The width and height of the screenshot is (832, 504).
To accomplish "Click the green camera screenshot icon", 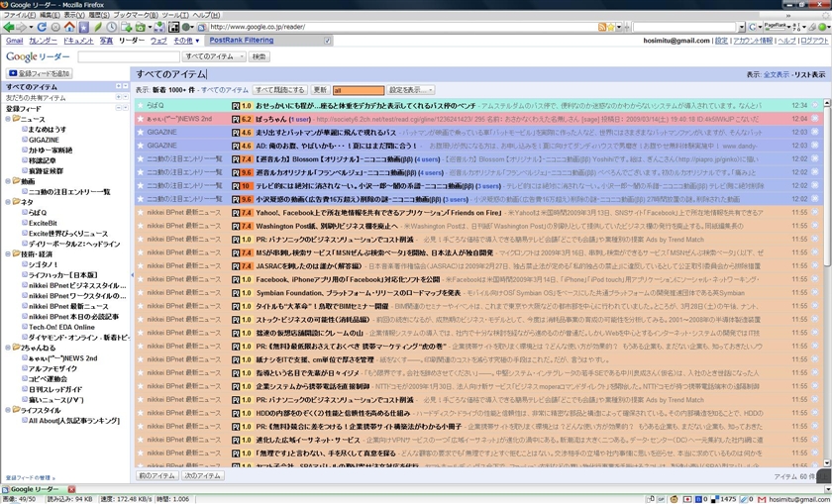I will [141, 27].
